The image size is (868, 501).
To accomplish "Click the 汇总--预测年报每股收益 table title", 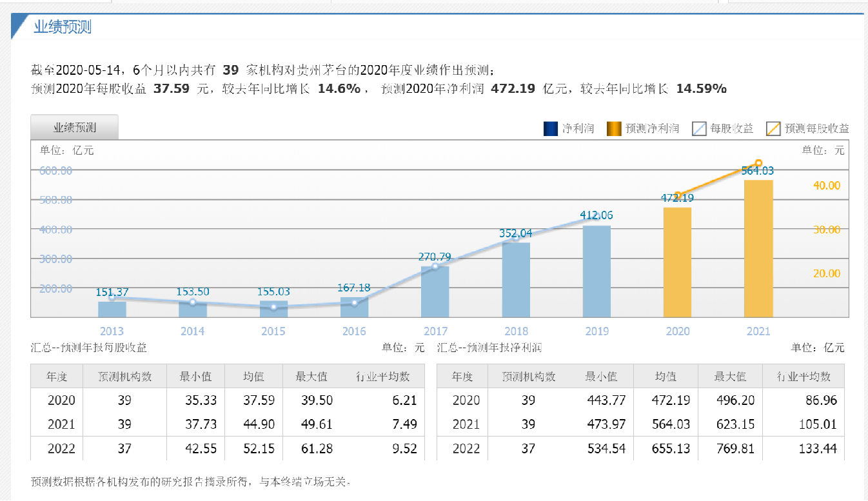I will pyautogui.click(x=89, y=348).
